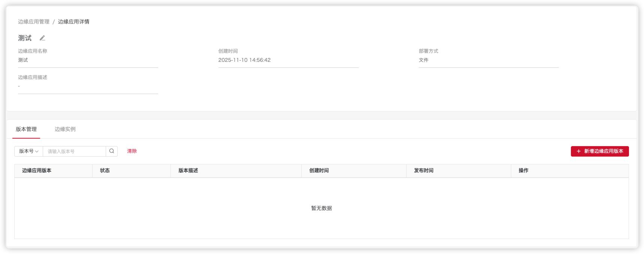The width and height of the screenshot is (644, 254).
Task: Select the 版本描述 column header
Action: (188, 170)
